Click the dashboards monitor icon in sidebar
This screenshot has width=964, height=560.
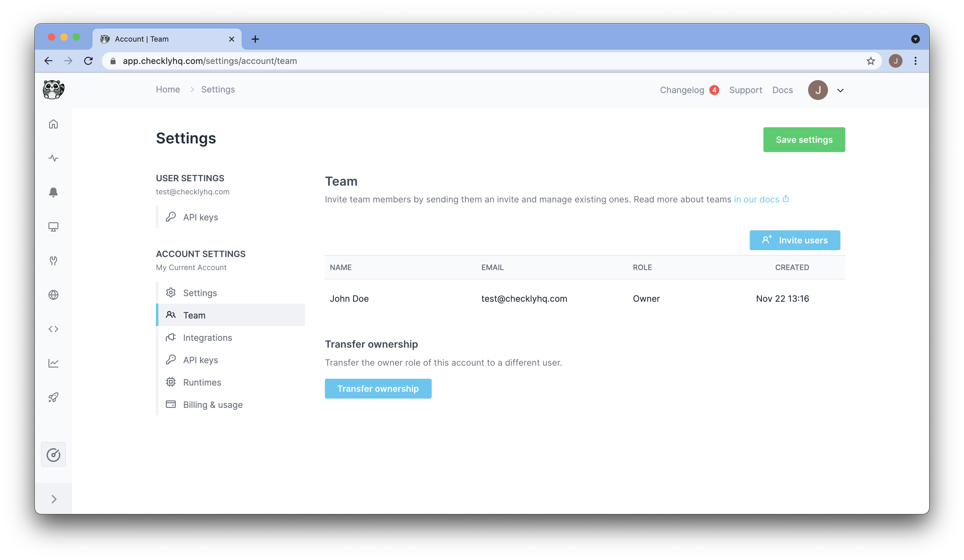coord(53,227)
